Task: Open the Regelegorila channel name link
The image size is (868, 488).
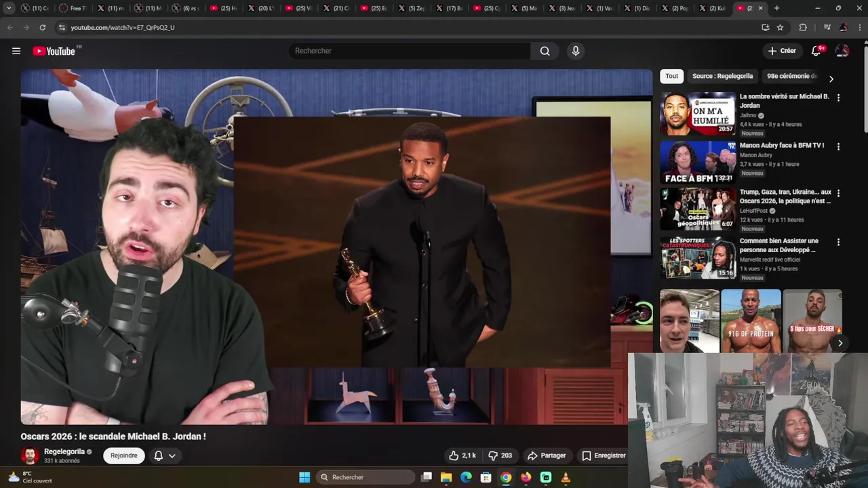Action: click(x=64, y=451)
